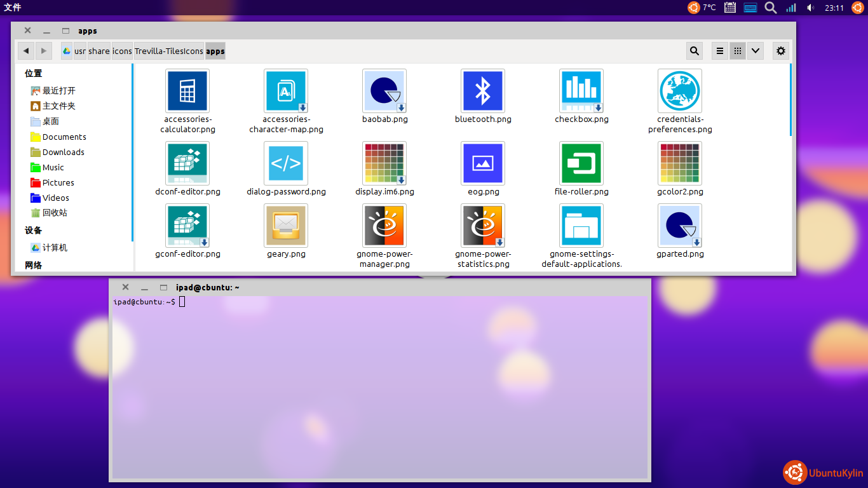
Task: Open Pictures folder in the sidebar
Action: 58,183
